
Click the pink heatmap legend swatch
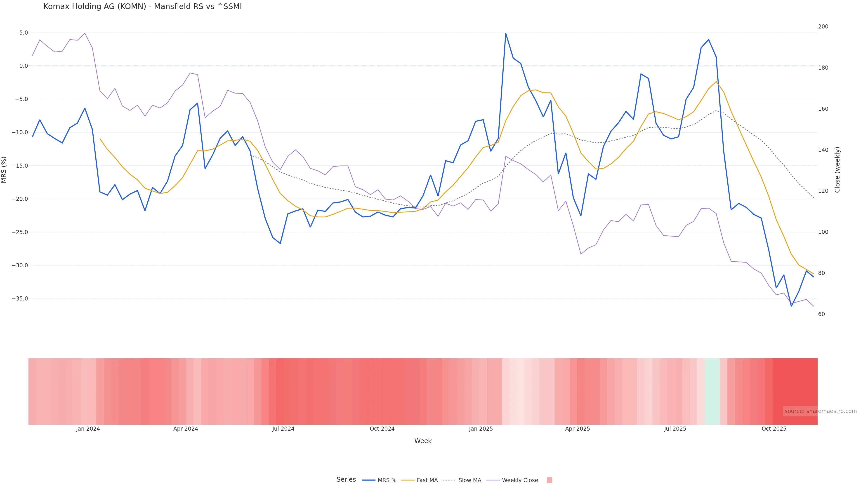tap(549, 480)
